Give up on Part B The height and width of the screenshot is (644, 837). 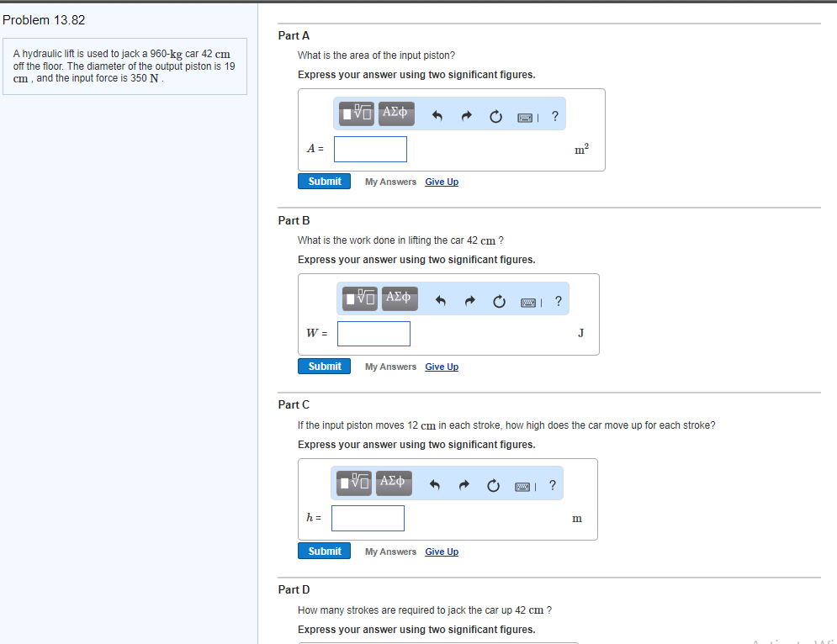coord(442,367)
